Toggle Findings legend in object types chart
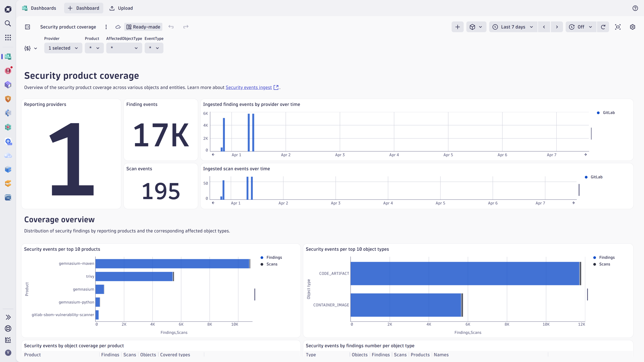This screenshot has height=362, width=644. pos(604,257)
